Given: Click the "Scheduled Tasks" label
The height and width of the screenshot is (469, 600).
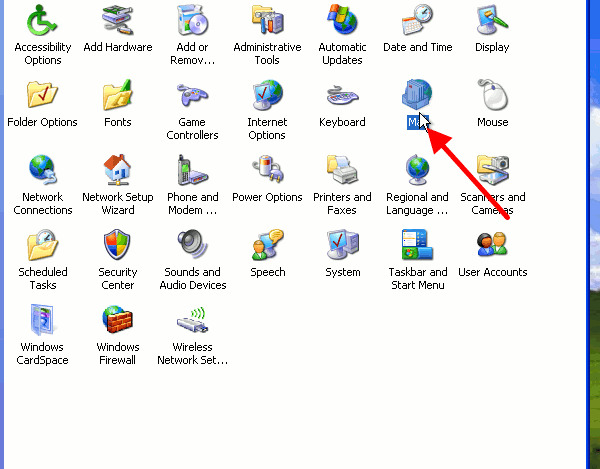Looking at the screenshot, I should point(42,278).
